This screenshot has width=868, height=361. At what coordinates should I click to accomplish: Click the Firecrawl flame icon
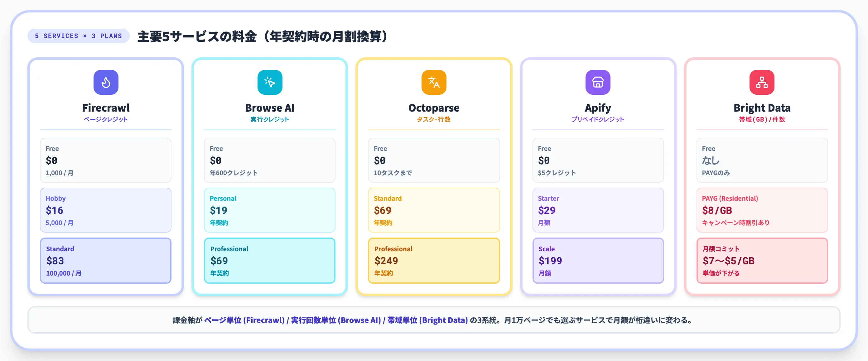106,82
